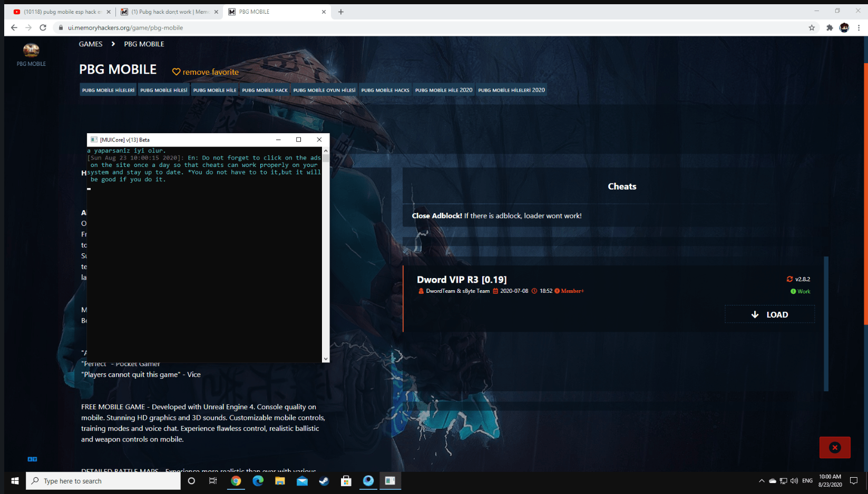This screenshot has height=494, width=868.
Task: Reload the current page
Action: [43, 27]
